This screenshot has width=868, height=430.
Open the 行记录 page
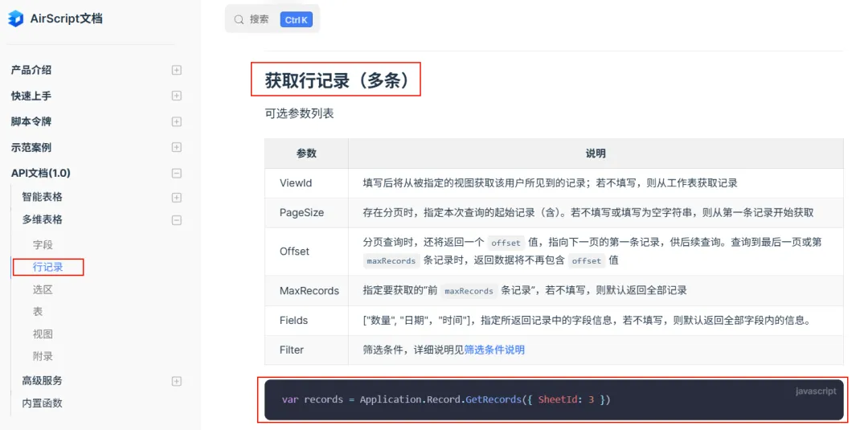(x=48, y=268)
